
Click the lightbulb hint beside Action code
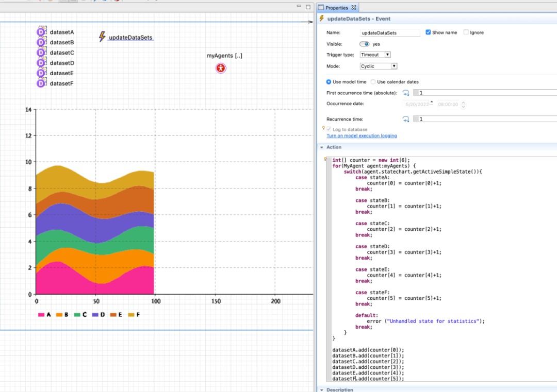tap(325, 159)
